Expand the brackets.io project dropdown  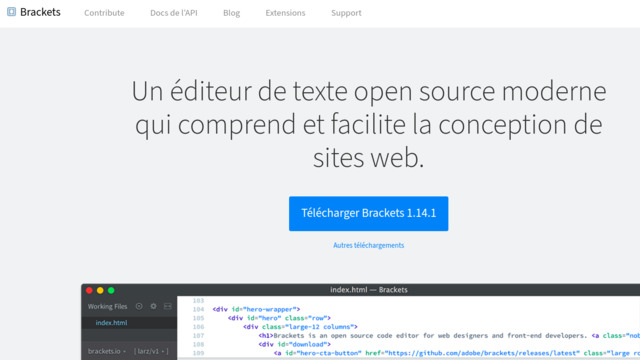[x=107, y=351]
